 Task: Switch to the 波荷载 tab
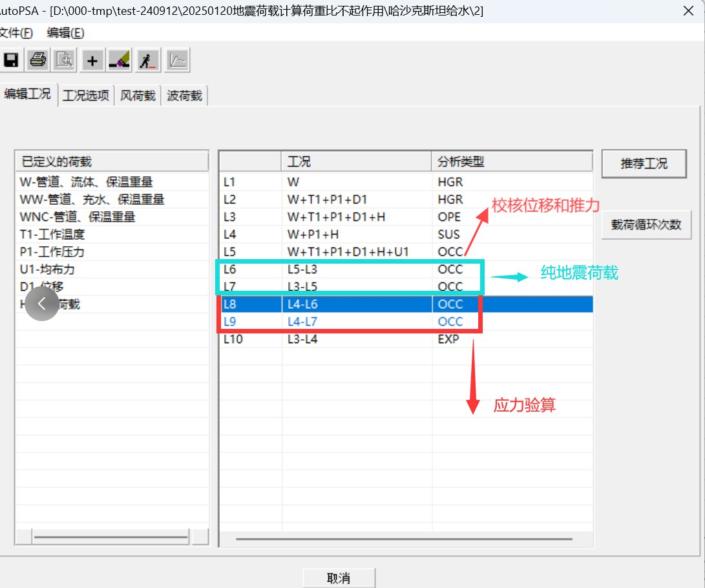[184, 96]
